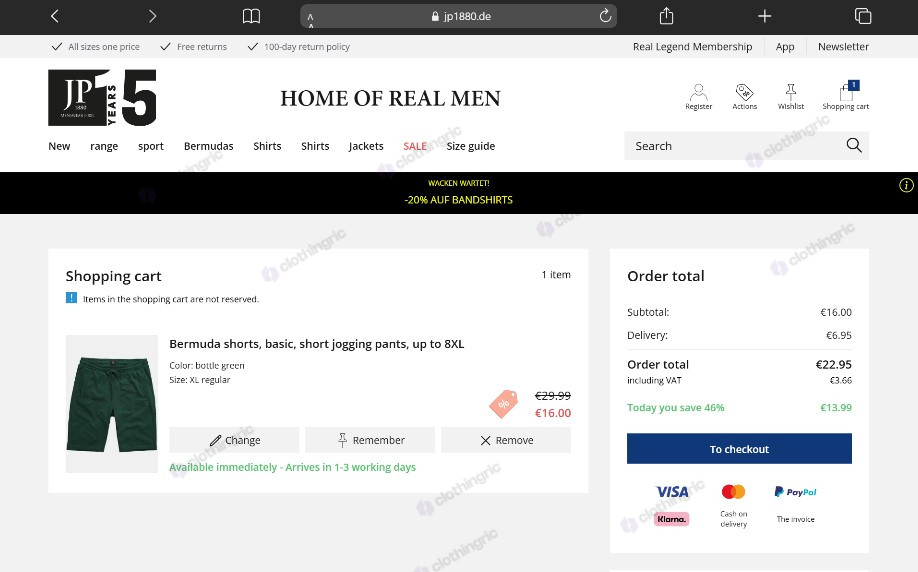Screen dimensions: 918x572
Task: Open the Bermuda shorts product title link
Action: pos(316,344)
